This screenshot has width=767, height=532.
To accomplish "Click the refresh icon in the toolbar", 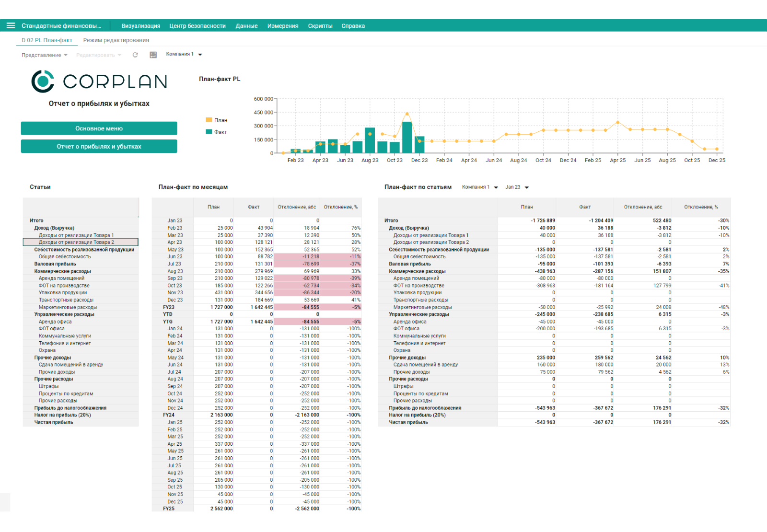I will (135, 55).
